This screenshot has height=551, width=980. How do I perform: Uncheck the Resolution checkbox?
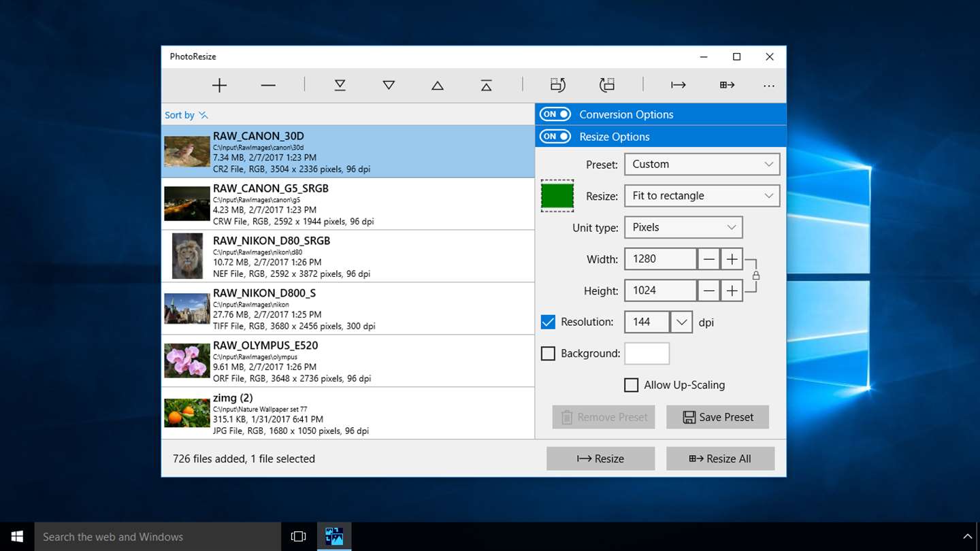coord(548,322)
